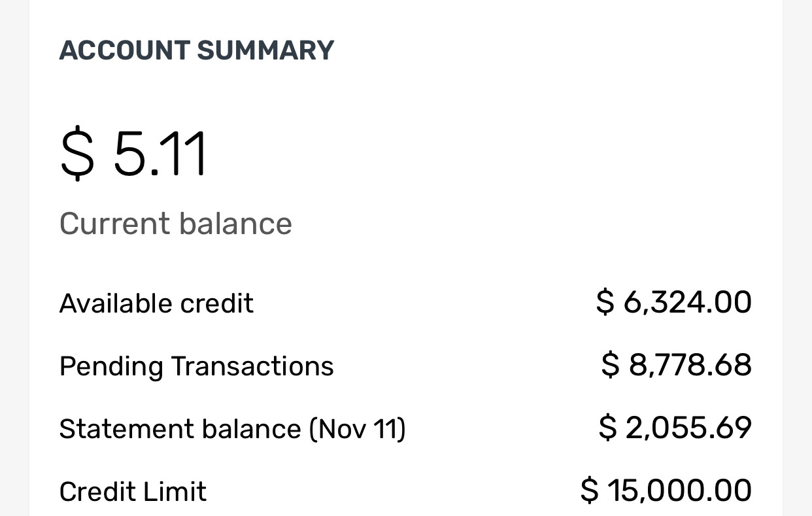
Task: Click the word Transactions in Pending row
Action: [252, 366]
